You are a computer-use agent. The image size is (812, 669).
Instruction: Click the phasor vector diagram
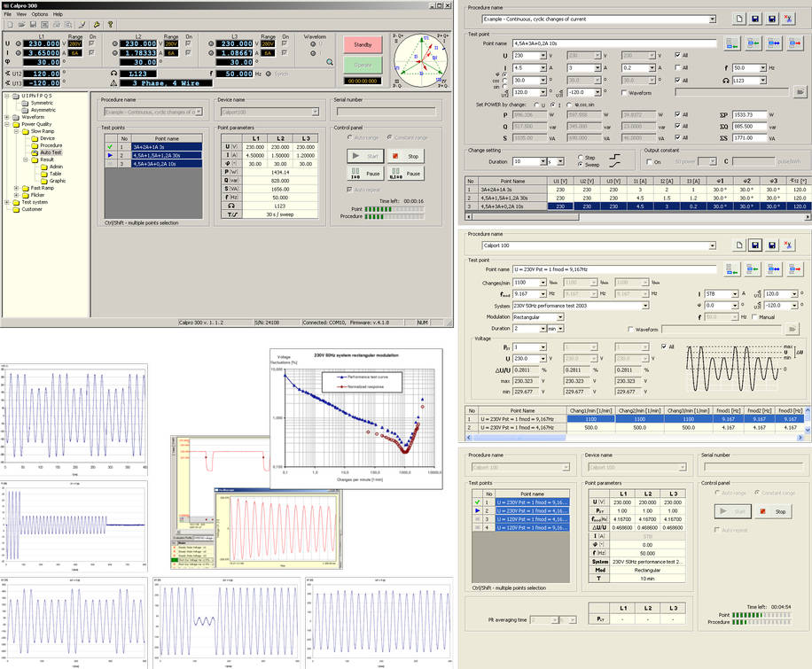pyautogui.click(x=421, y=60)
